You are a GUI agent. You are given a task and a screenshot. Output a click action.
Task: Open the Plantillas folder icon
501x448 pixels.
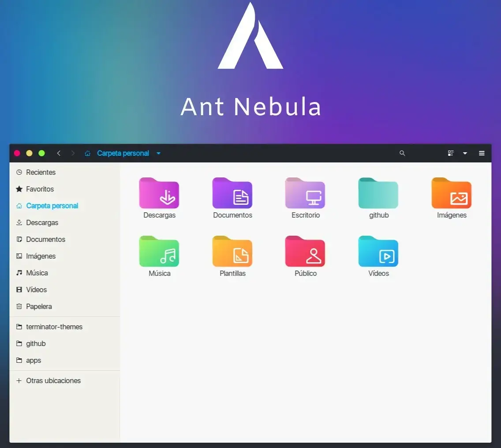[x=232, y=252]
